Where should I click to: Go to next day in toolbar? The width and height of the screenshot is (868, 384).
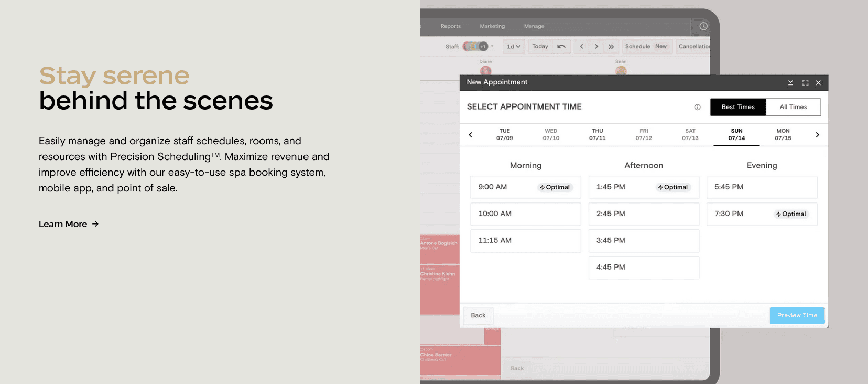click(596, 46)
